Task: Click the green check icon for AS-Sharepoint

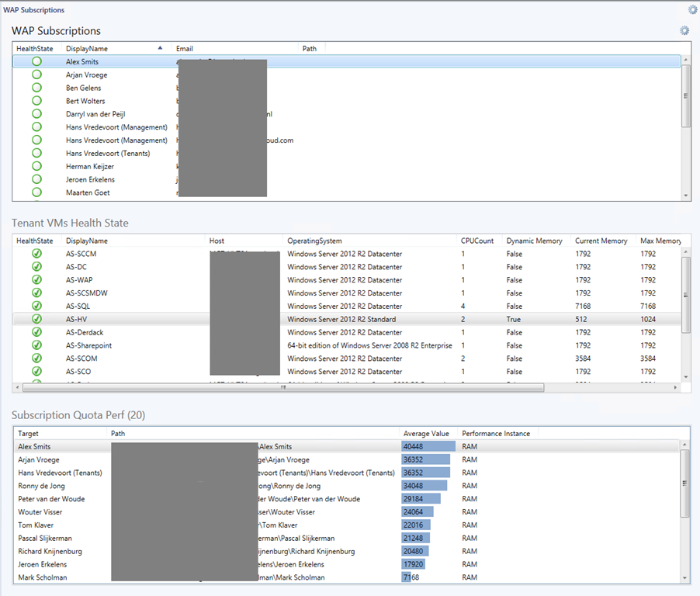Action: [36, 345]
